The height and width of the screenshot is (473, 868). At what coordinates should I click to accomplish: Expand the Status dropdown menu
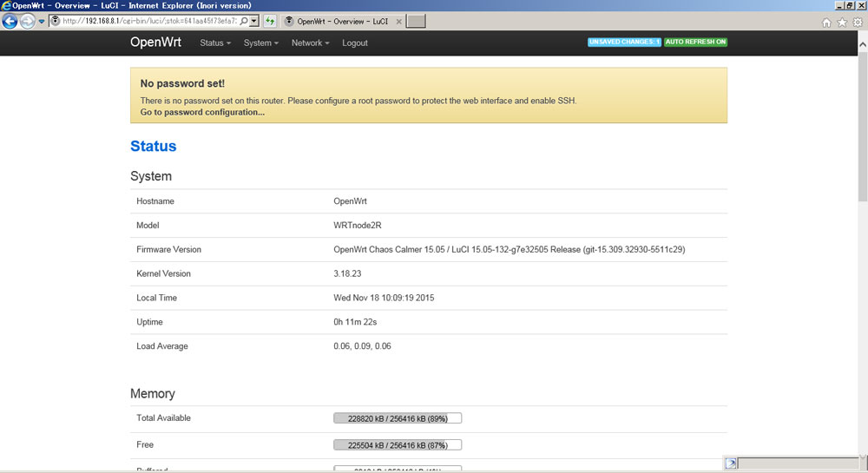[x=214, y=43]
